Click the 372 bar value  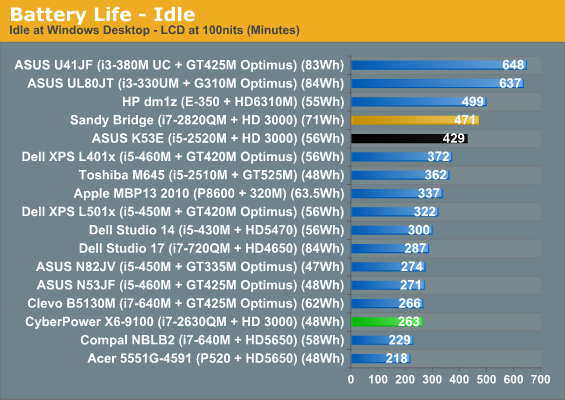point(438,157)
